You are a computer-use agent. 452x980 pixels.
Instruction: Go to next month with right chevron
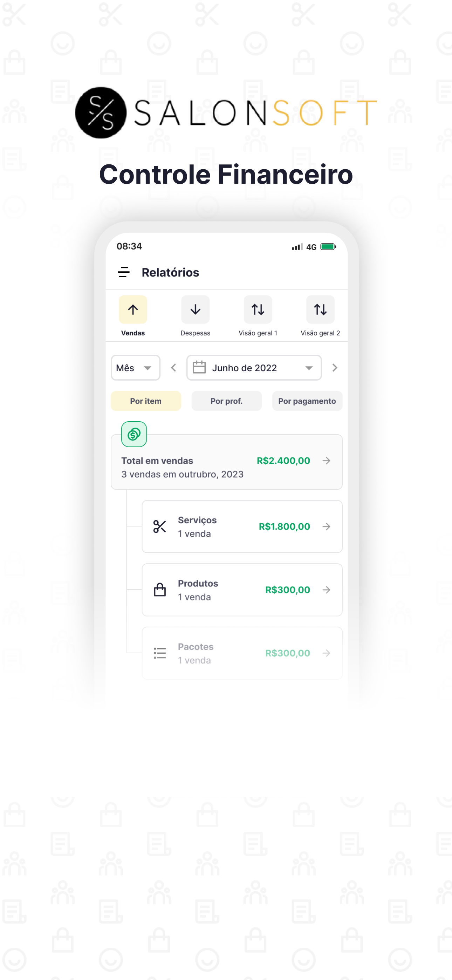334,367
